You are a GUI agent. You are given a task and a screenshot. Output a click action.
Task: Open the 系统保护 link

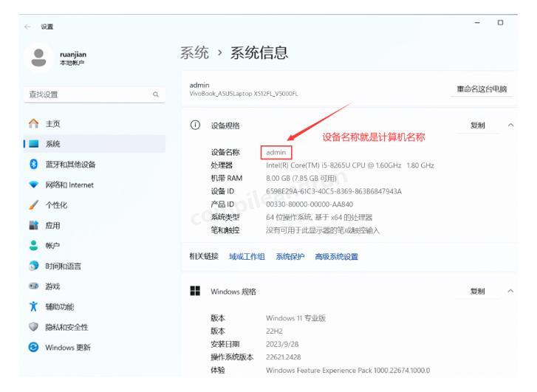[x=290, y=256]
